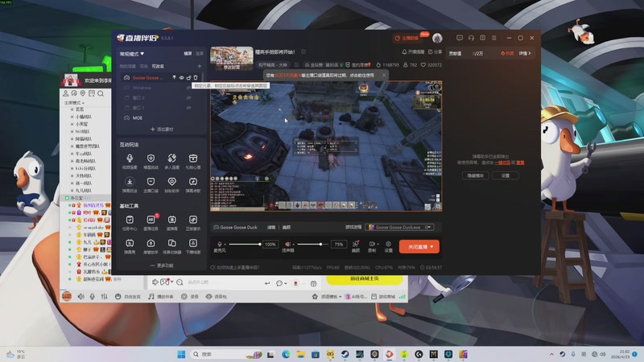Click the add scene plus icon

click(200, 66)
